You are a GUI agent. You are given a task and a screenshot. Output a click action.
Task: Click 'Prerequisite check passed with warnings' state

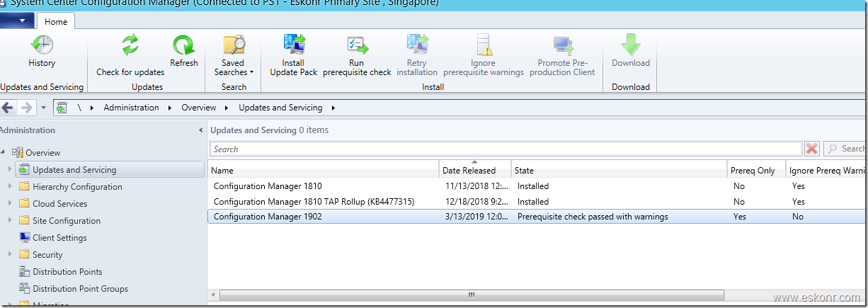[x=593, y=217]
